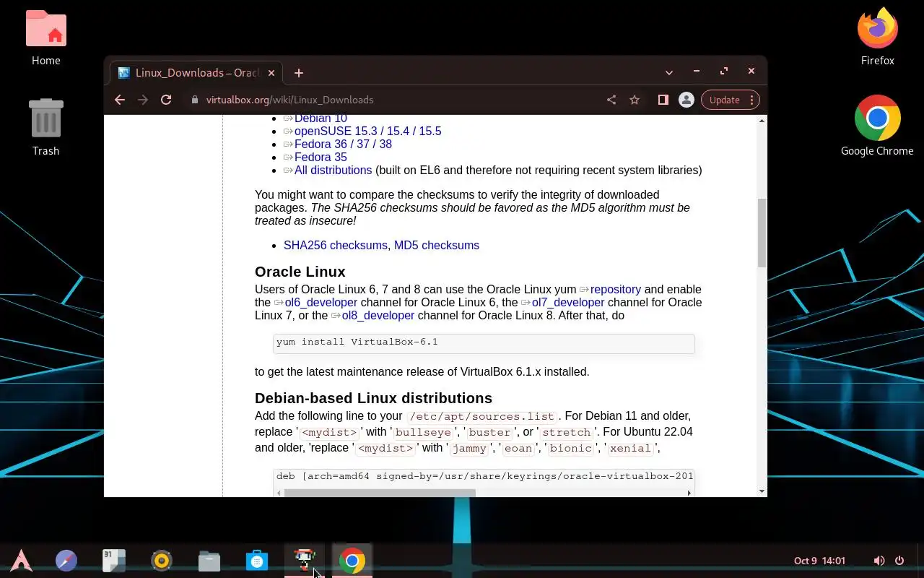Open the applications menu in taskbar

click(21, 560)
